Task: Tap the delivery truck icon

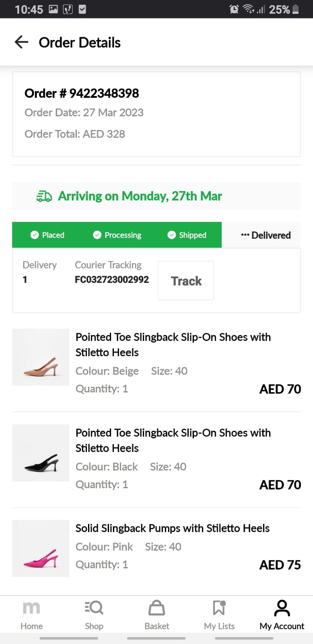Action: click(x=44, y=196)
